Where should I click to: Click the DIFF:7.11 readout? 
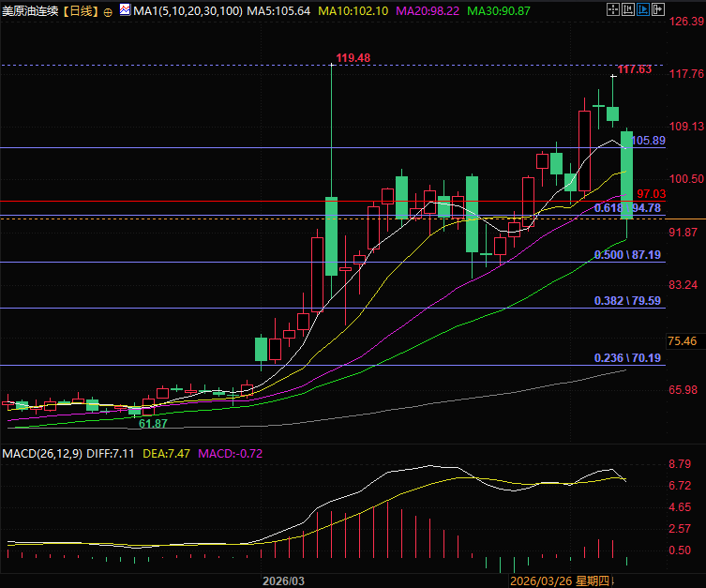point(111,453)
